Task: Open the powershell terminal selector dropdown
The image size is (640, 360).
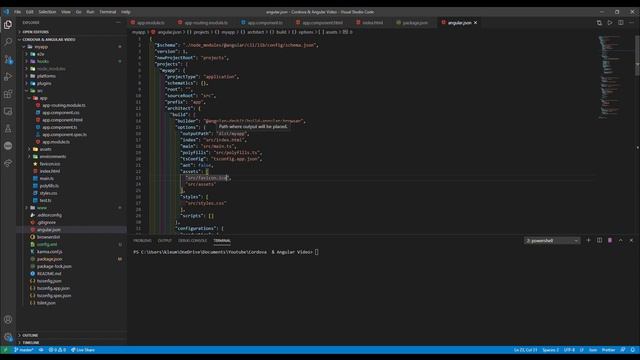Action: pos(552,240)
